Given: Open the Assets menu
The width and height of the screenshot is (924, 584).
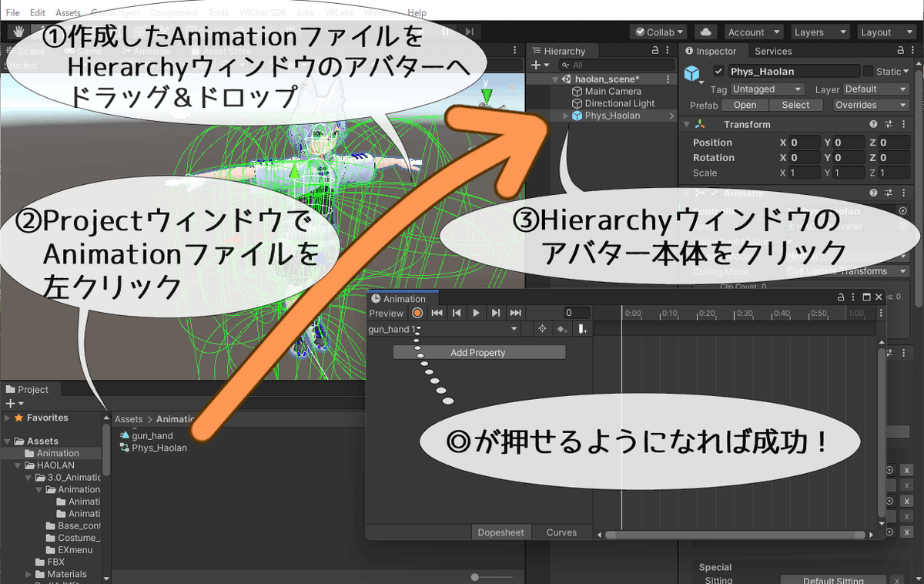Looking at the screenshot, I should point(68,13).
